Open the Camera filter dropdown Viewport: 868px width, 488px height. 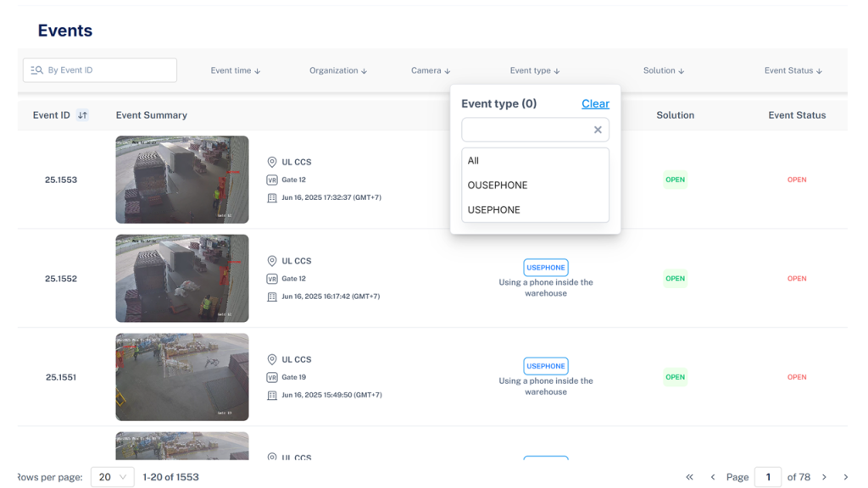(x=431, y=71)
